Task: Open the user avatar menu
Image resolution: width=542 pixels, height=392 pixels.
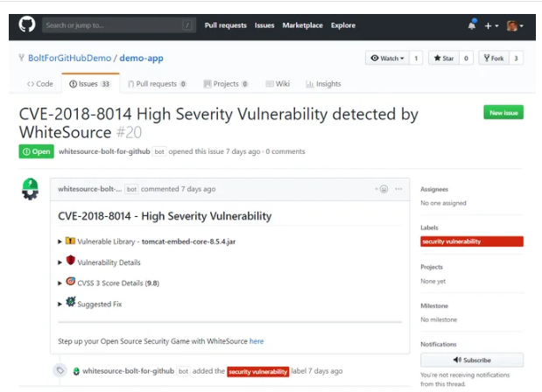Action: (514, 26)
